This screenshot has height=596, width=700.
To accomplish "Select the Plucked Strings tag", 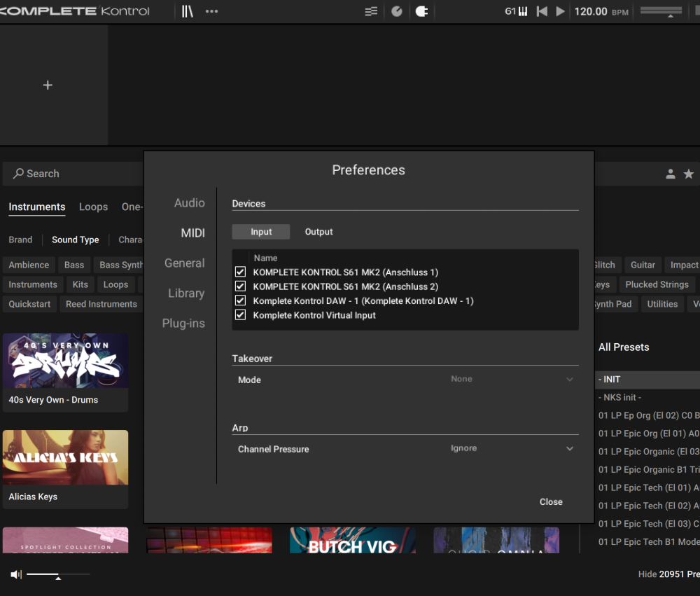I will coord(657,284).
